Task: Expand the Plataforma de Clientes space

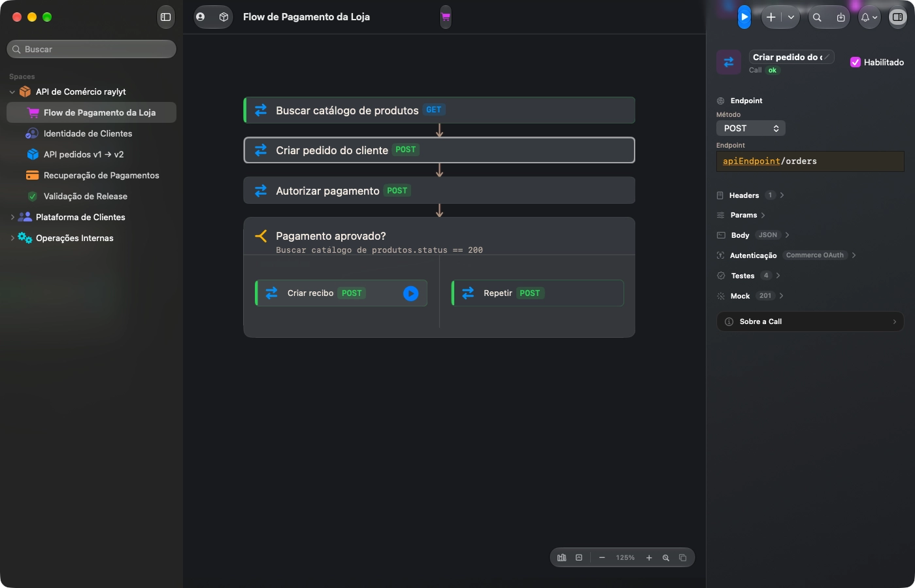Action: (x=12, y=218)
